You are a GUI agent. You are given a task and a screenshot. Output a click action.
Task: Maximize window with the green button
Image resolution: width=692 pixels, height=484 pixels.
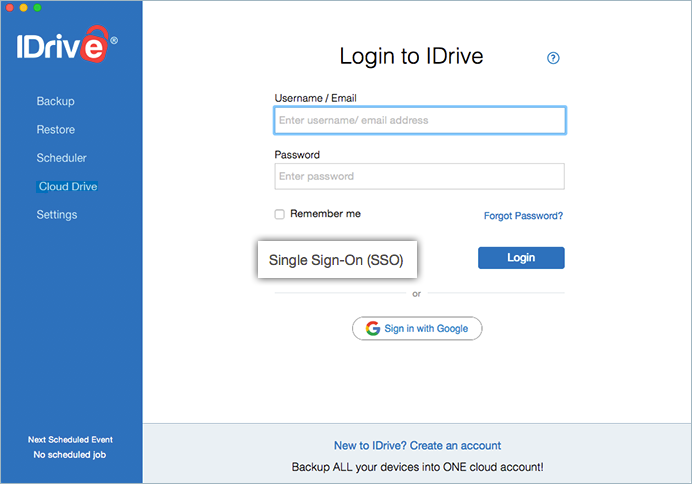(x=38, y=8)
